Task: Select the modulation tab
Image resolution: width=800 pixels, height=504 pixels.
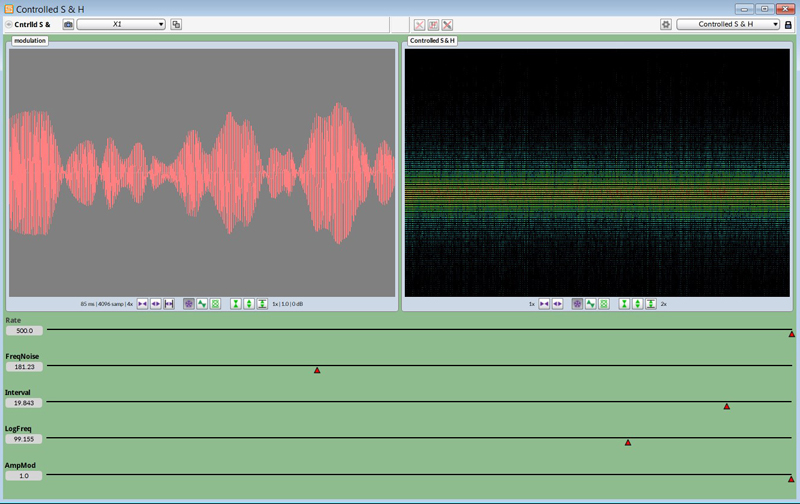Action: tap(30, 41)
